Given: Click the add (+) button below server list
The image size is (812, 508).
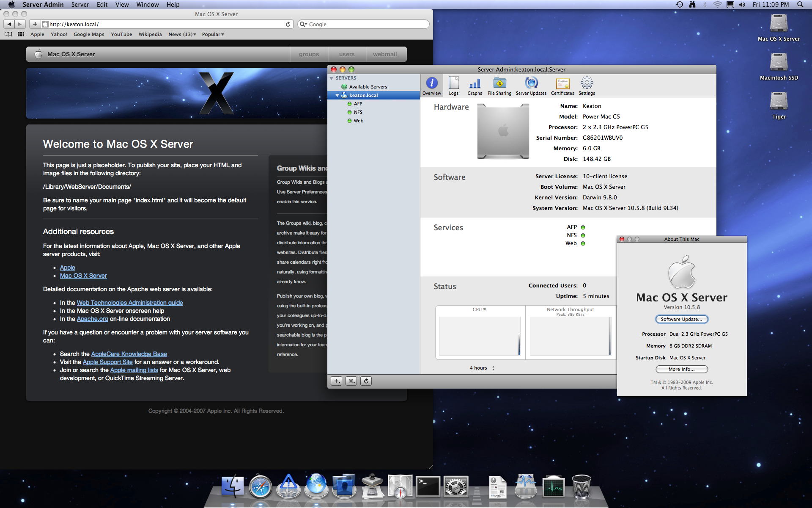Looking at the screenshot, I should tap(336, 381).
